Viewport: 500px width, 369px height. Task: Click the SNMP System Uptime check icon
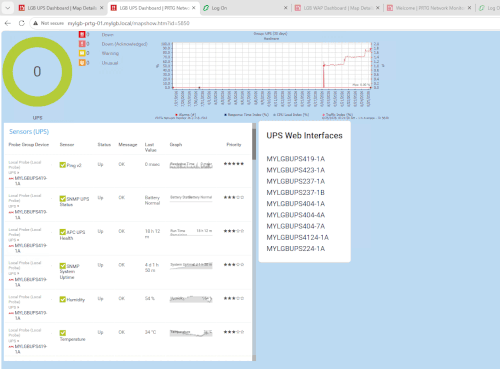63,266
